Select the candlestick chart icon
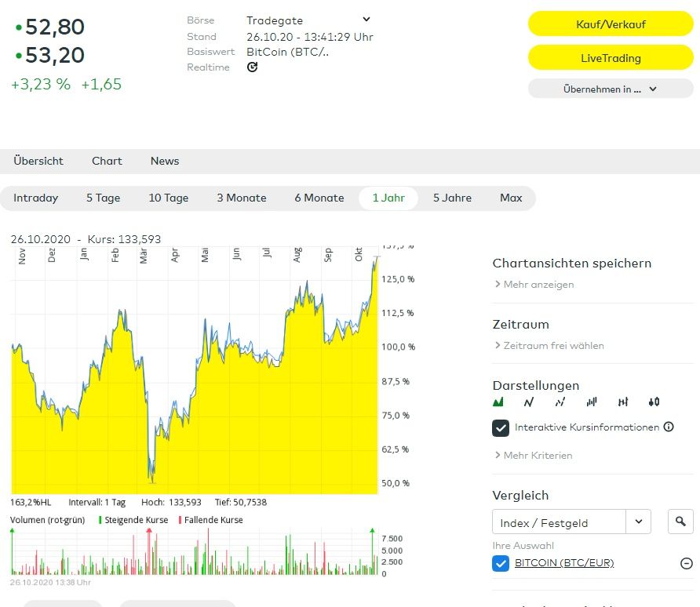The width and height of the screenshot is (700, 607). click(x=654, y=402)
